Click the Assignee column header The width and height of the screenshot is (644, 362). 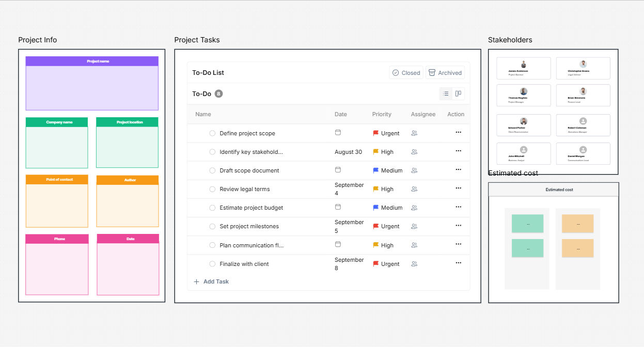pyautogui.click(x=423, y=114)
